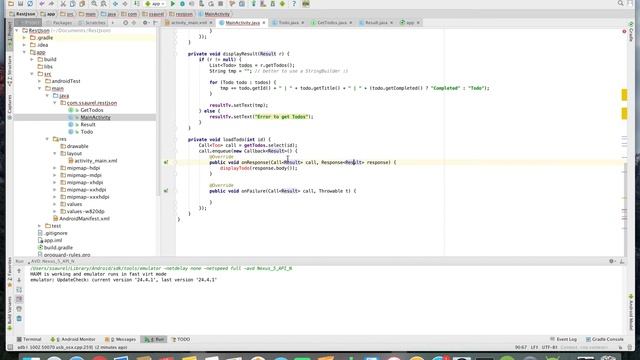Expand the values folder

(x=55, y=204)
